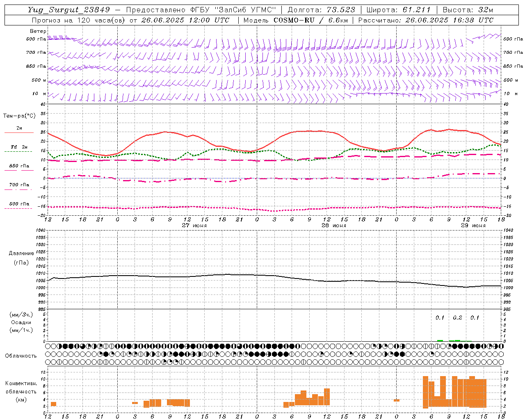Click the Конвективн. panel label
The width and height of the screenshot is (525, 420).
21,383
